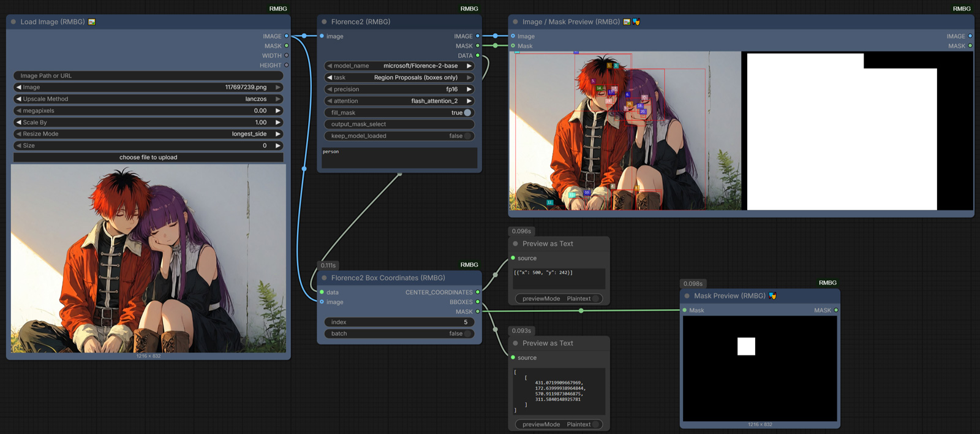Click the MASK output port of Load Image node
Image resolution: width=980 pixels, height=434 pixels.
click(x=286, y=46)
